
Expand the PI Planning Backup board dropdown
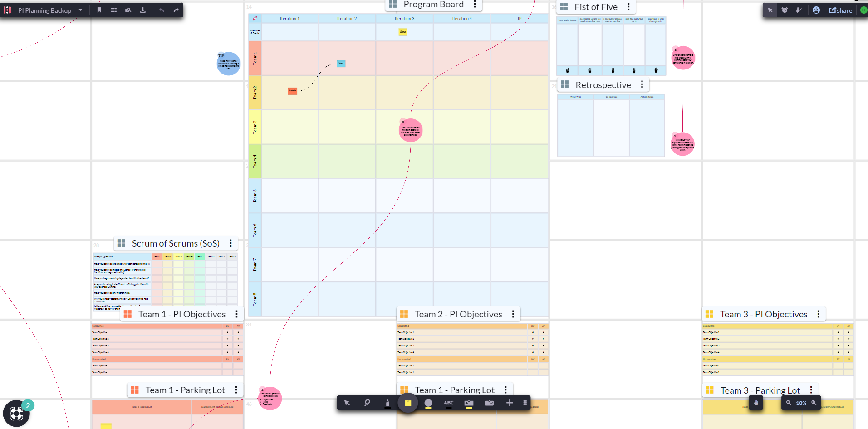click(x=80, y=10)
